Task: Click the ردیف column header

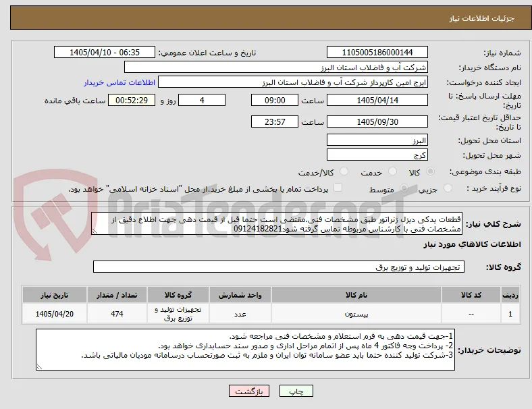Action: pyautogui.click(x=510, y=295)
